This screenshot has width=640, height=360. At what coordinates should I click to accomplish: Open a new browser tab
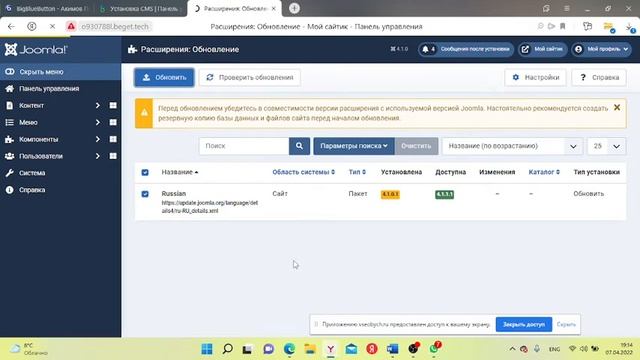coord(294,8)
